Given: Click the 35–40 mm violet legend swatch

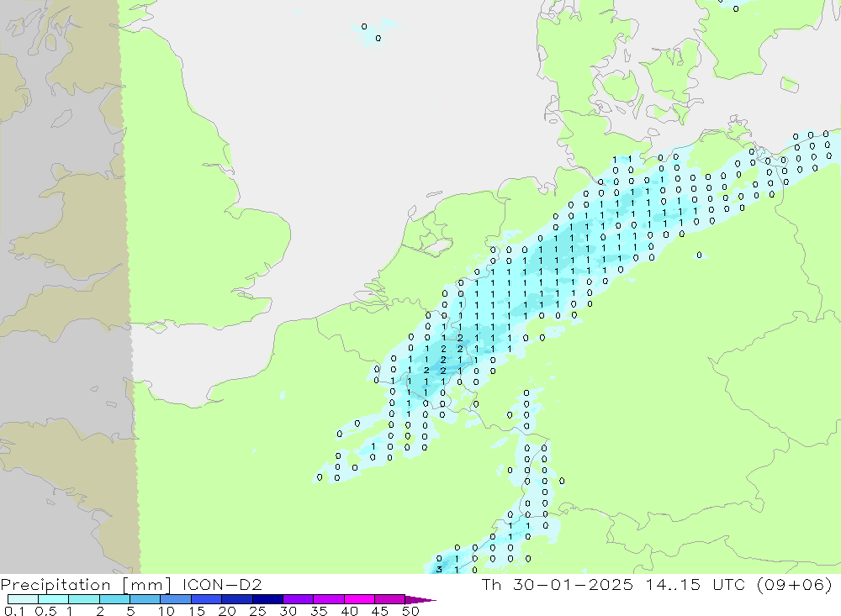Looking at the screenshot, I should coord(328,599).
